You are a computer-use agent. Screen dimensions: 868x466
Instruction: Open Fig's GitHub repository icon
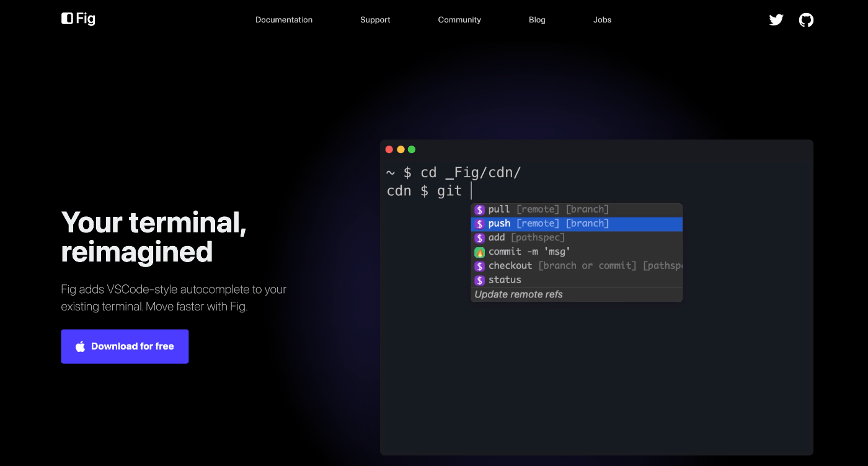coord(806,20)
